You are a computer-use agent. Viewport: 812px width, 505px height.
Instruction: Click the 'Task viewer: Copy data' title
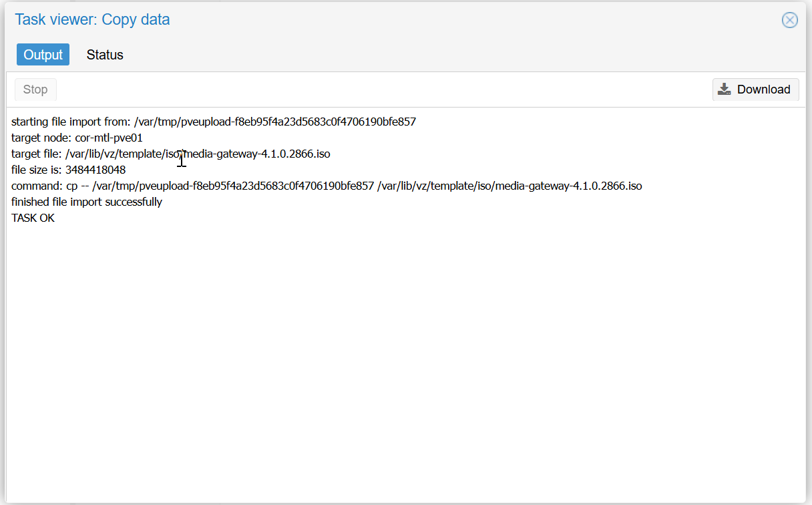coord(92,19)
